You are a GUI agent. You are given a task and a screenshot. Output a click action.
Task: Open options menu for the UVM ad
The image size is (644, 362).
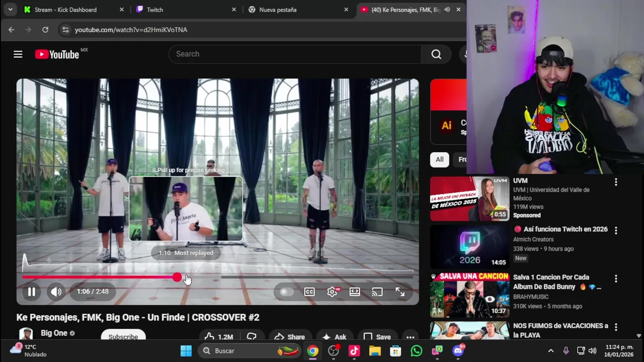click(616, 182)
